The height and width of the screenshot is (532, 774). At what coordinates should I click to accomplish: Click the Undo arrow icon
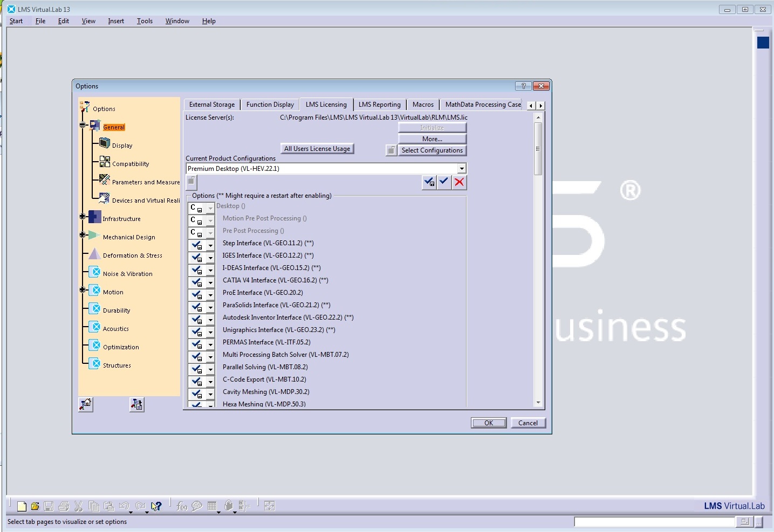point(124,506)
